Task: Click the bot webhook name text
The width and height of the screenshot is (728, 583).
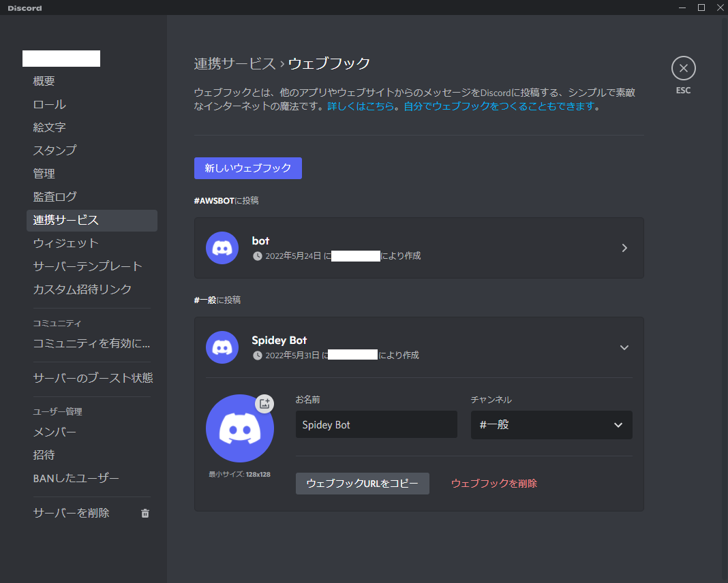Action: [x=260, y=240]
